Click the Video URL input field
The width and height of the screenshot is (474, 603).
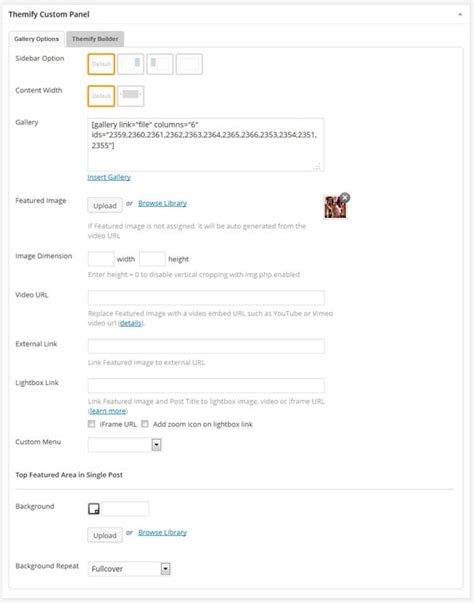click(x=206, y=298)
